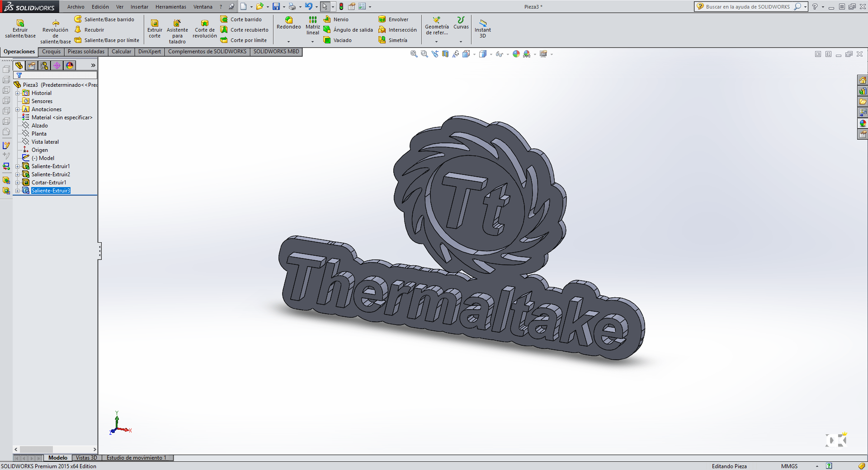Screen dimensions: 868x470
Task: Expand Saliente-Extruir2 feature node
Action: (x=18, y=174)
